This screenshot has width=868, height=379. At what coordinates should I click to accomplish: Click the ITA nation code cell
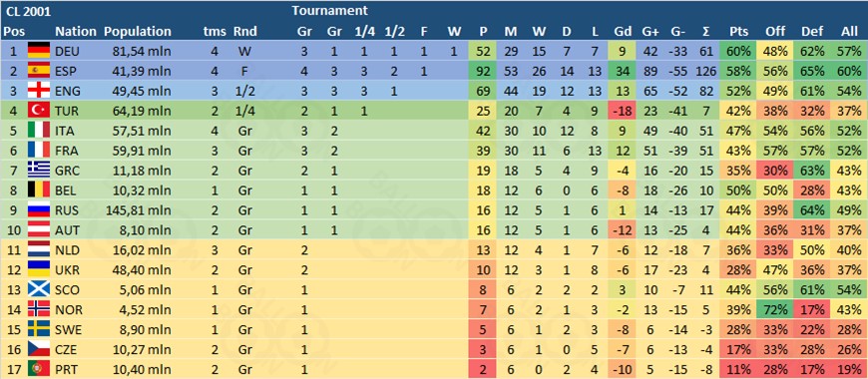(65, 131)
